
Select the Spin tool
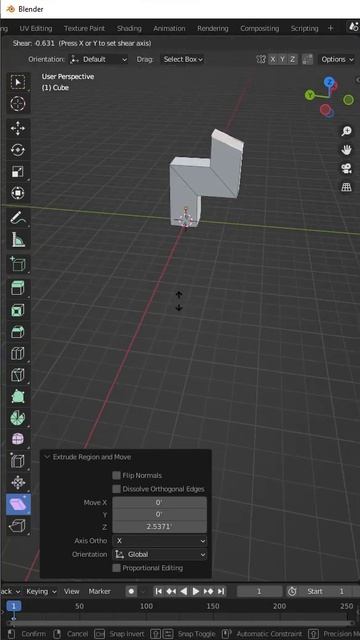[18, 418]
